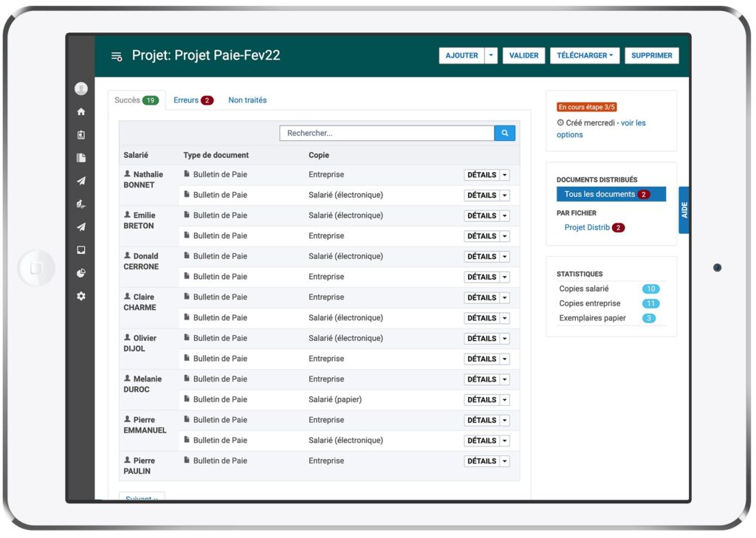The width and height of the screenshot is (756, 538).
Task: Expand DÉTAILS arrow for Pierre PAULIN row
Action: pos(505,461)
